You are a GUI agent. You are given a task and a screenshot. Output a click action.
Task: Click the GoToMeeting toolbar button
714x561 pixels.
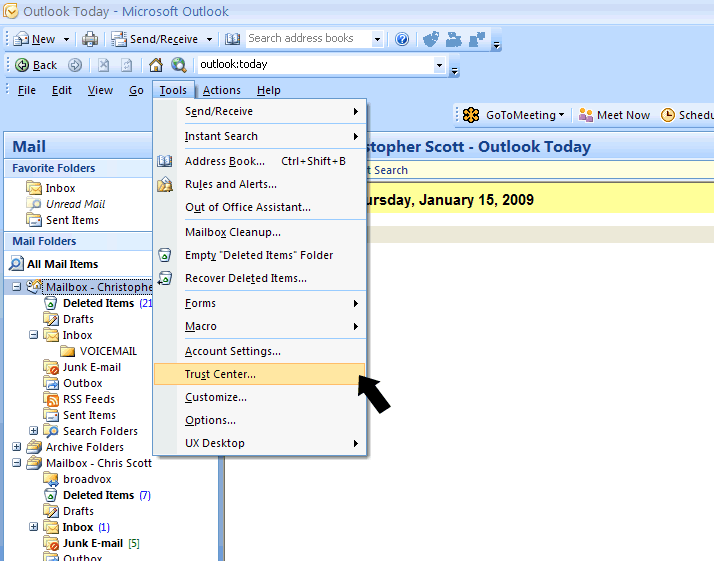pos(514,115)
